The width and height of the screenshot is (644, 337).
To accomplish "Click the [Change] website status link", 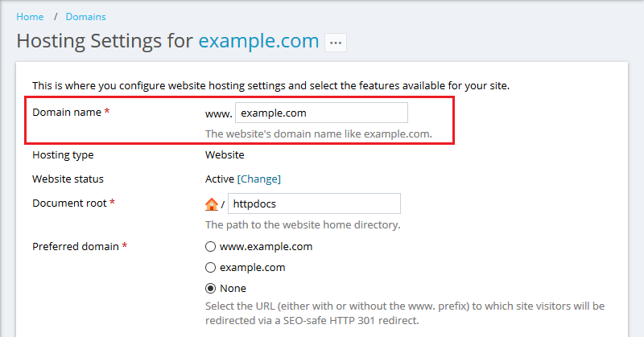I will [259, 179].
